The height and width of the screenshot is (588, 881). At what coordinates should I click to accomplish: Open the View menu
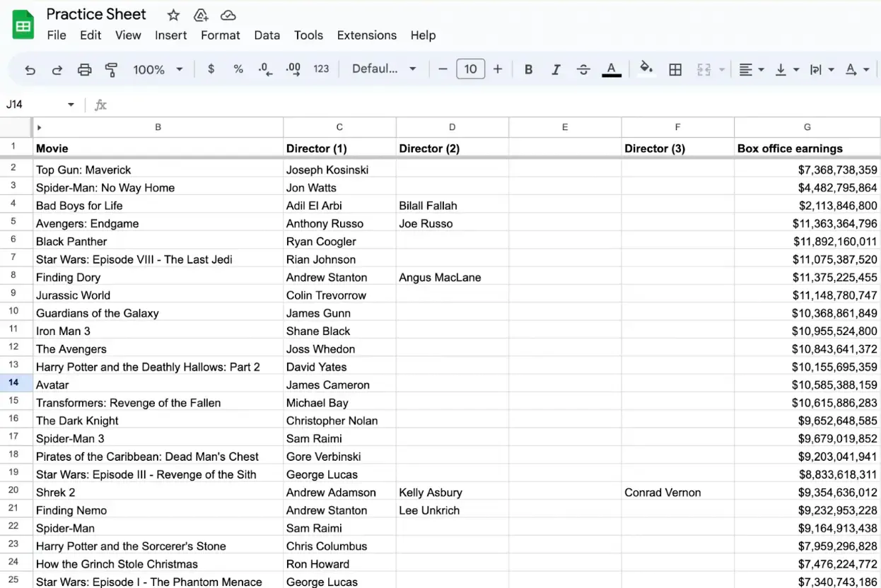tap(128, 35)
